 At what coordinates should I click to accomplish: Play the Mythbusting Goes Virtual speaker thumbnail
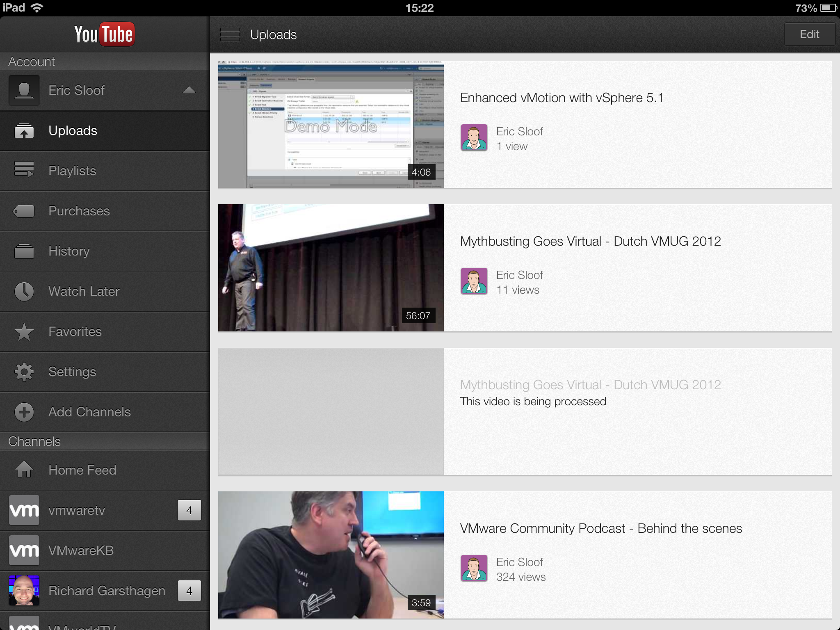[x=331, y=268]
